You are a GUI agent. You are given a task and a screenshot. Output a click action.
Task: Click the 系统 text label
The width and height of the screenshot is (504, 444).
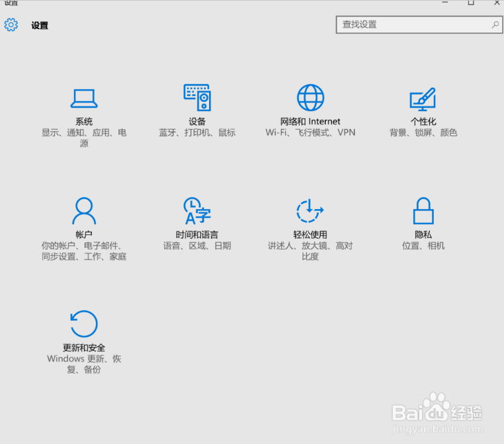[84, 122]
